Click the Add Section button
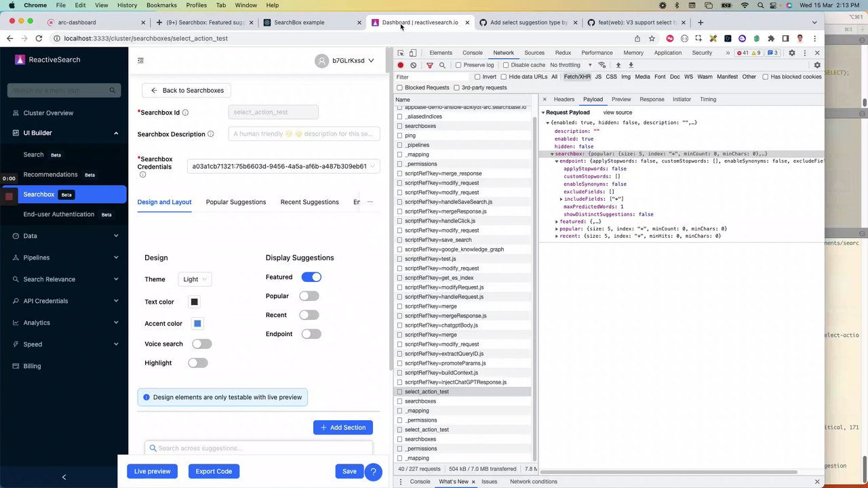The width and height of the screenshot is (868, 488). [343, 428]
